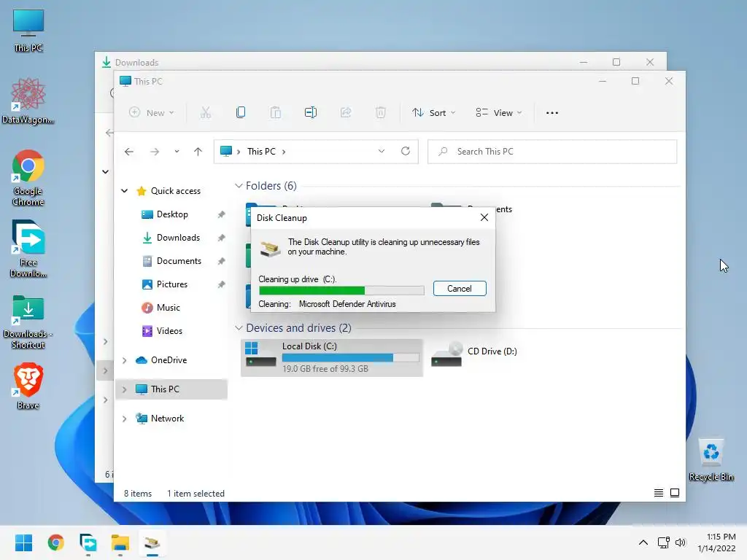Open the Sort dropdown menu

(x=433, y=113)
